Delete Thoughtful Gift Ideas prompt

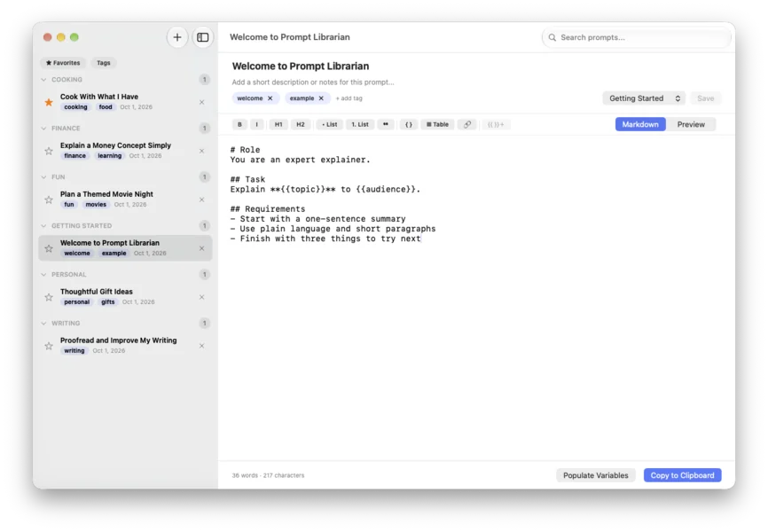(x=202, y=297)
